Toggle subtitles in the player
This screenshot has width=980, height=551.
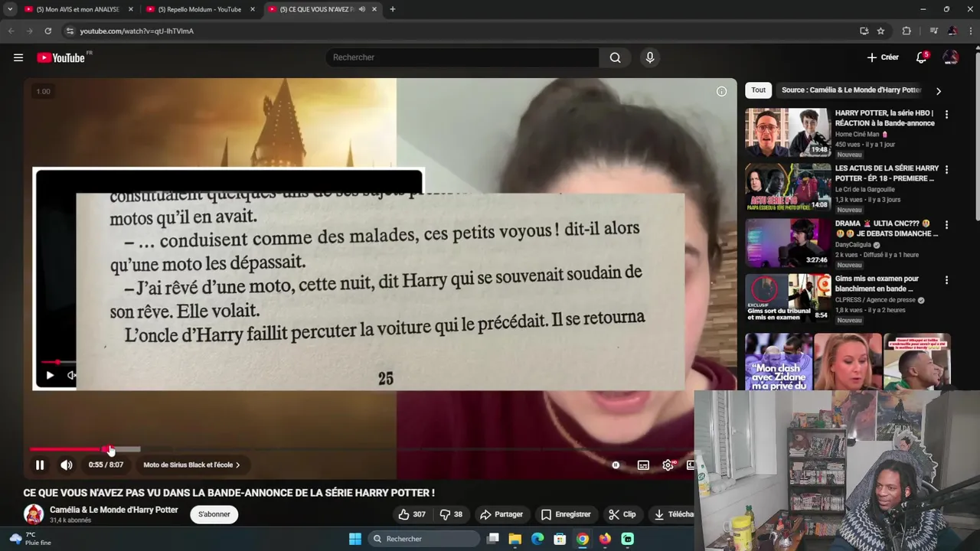pyautogui.click(x=643, y=465)
